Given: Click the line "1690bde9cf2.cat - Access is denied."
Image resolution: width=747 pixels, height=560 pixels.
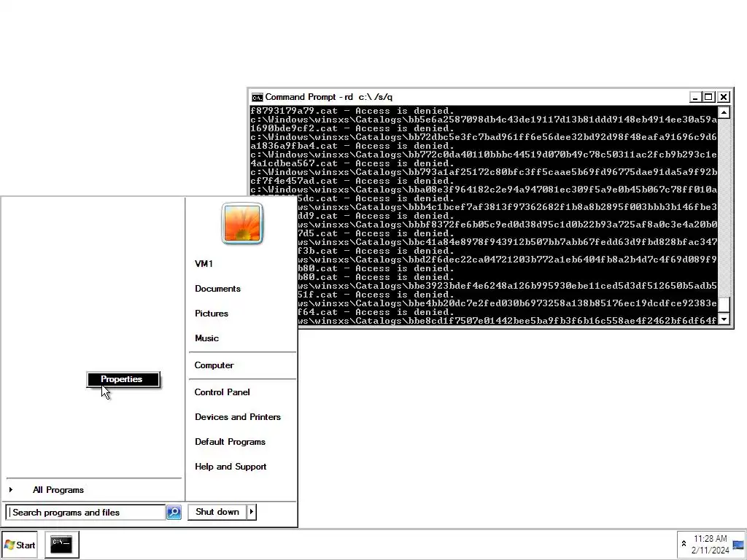Looking at the screenshot, I should tap(352, 128).
